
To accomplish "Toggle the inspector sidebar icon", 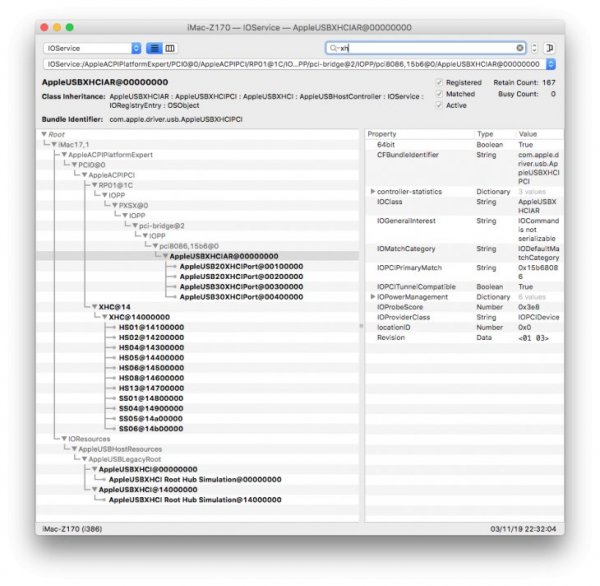I will (x=549, y=48).
